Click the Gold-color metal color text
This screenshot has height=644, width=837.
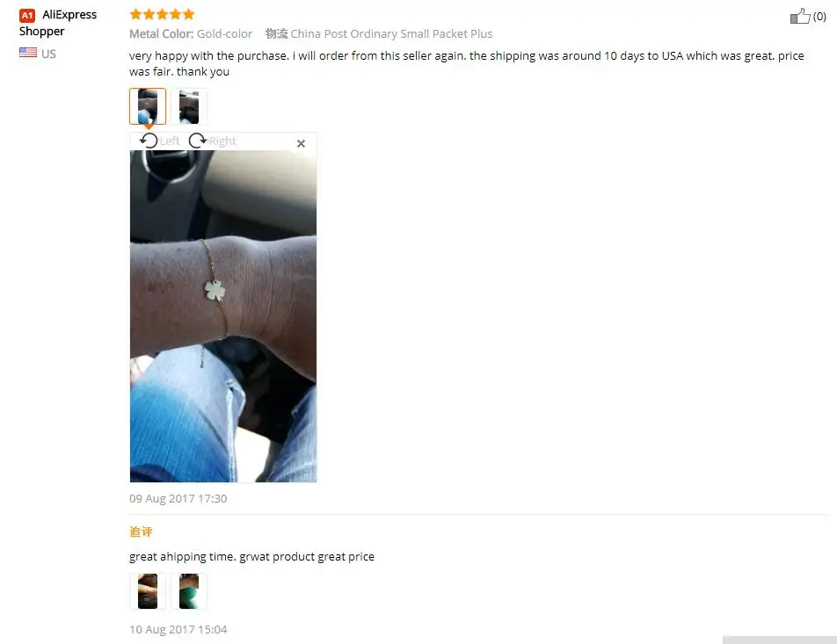pyautogui.click(x=224, y=33)
